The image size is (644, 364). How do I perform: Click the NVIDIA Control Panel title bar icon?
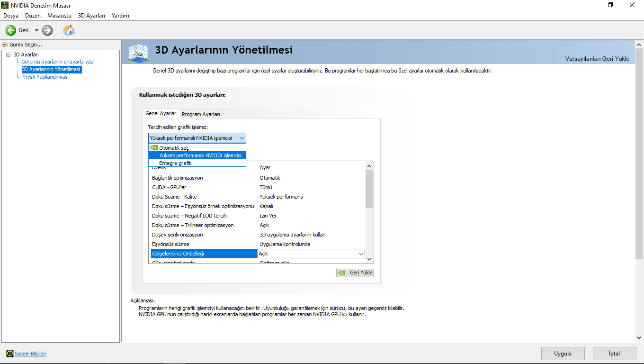(6, 5)
